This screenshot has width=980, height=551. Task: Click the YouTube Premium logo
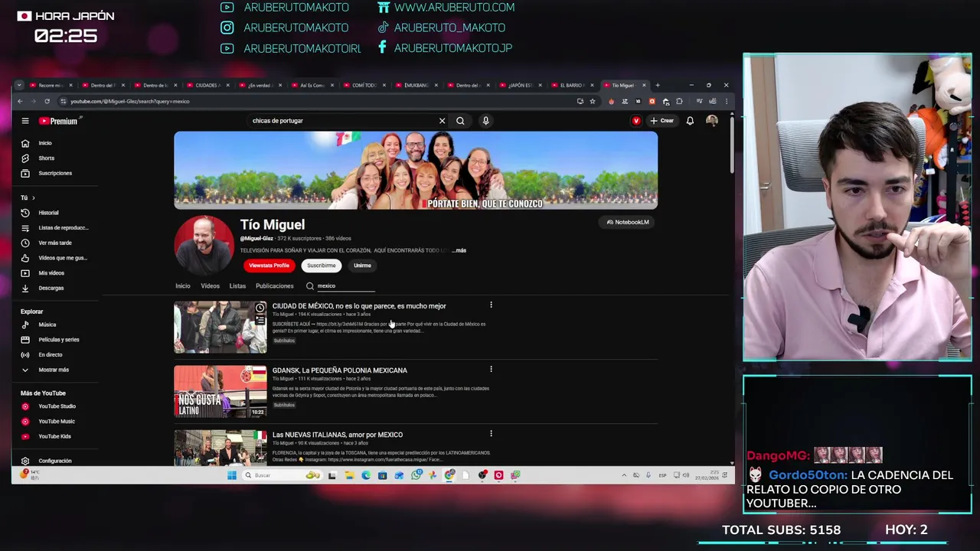coord(59,121)
